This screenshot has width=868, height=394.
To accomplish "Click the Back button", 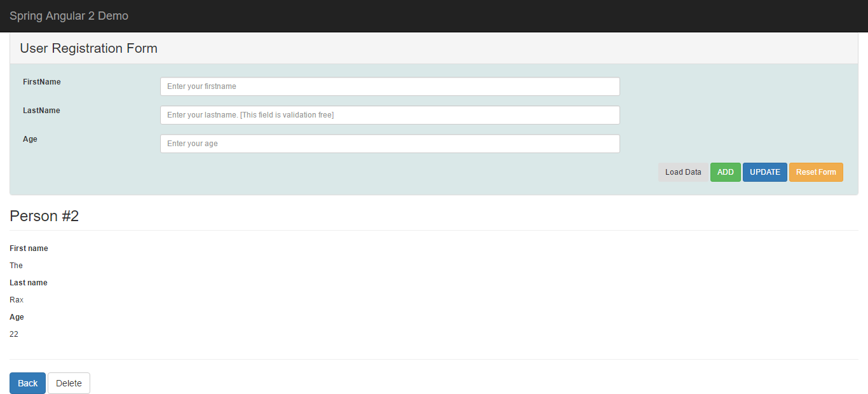I will (27, 383).
